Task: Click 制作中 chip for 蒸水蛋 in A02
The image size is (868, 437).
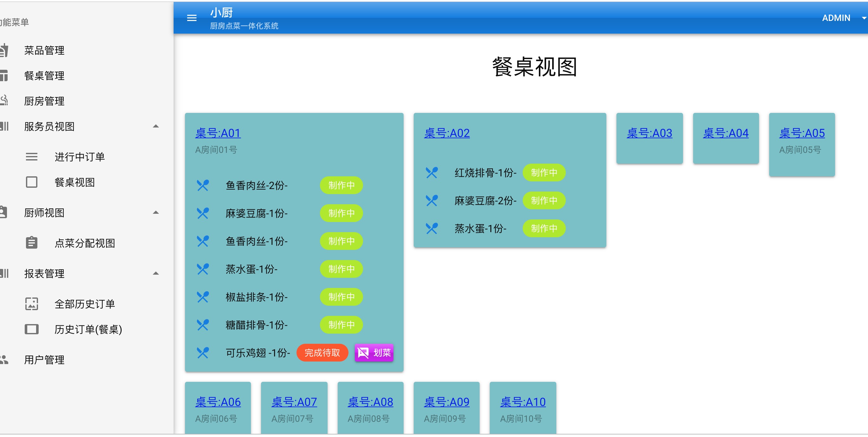Action: click(544, 228)
